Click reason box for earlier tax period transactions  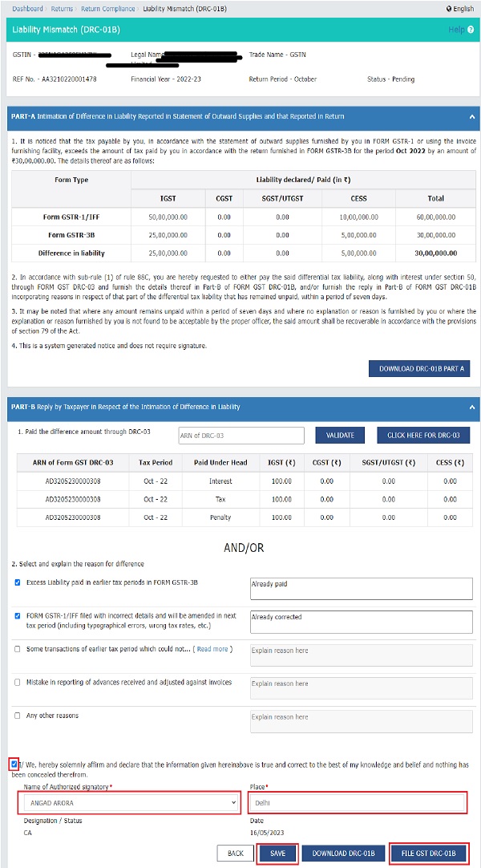[x=362, y=655]
